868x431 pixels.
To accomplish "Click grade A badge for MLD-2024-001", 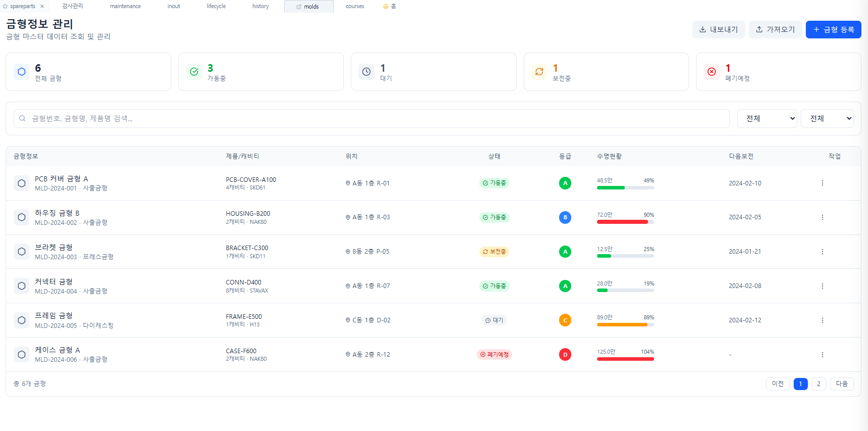I will tap(565, 183).
